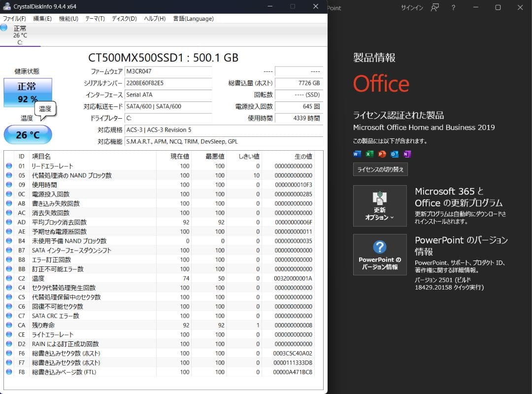Open the ファイル(F) menu
Screen dimensions: 532x394
click(14, 18)
